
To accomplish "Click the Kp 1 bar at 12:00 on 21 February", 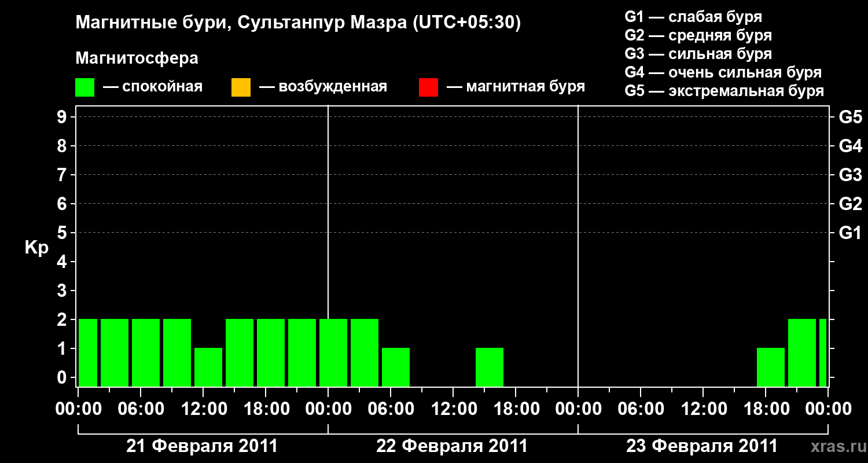I will [x=208, y=367].
